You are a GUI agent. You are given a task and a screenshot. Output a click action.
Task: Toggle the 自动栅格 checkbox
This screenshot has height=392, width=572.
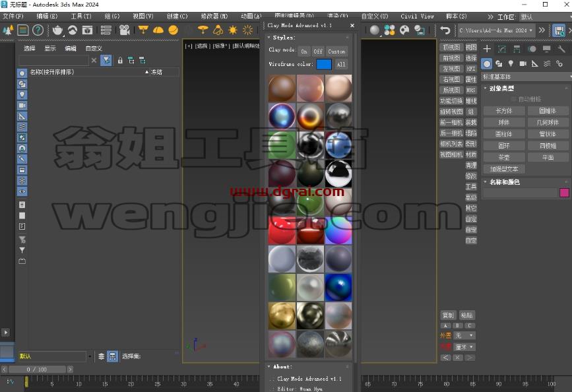[513, 99]
